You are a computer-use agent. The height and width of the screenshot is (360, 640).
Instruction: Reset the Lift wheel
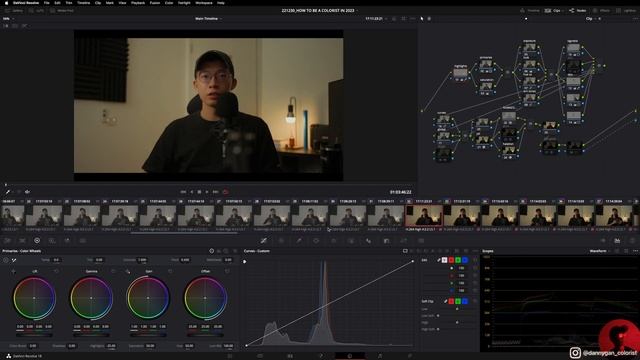(56, 271)
